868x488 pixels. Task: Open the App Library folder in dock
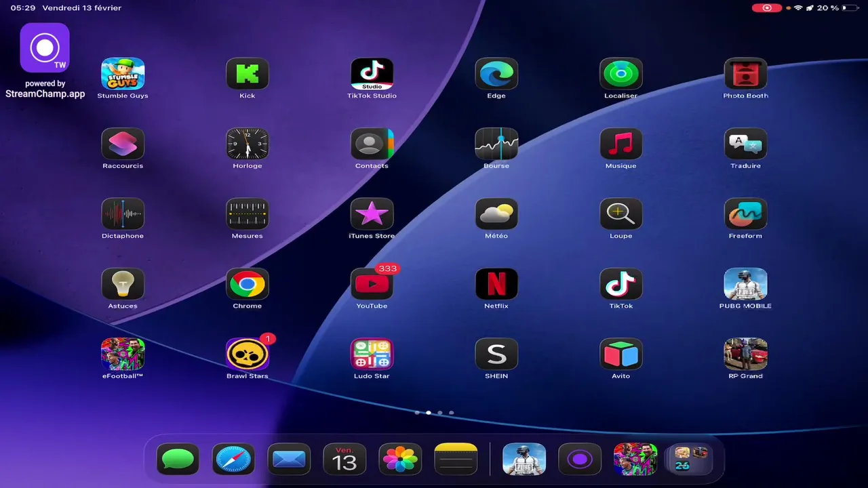[691, 460]
